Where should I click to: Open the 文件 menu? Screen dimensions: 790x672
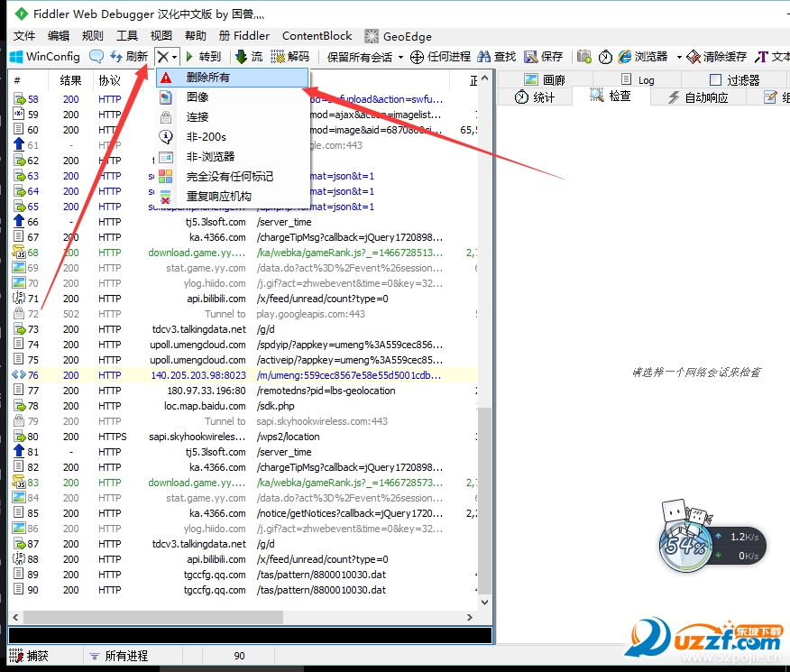tap(24, 36)
